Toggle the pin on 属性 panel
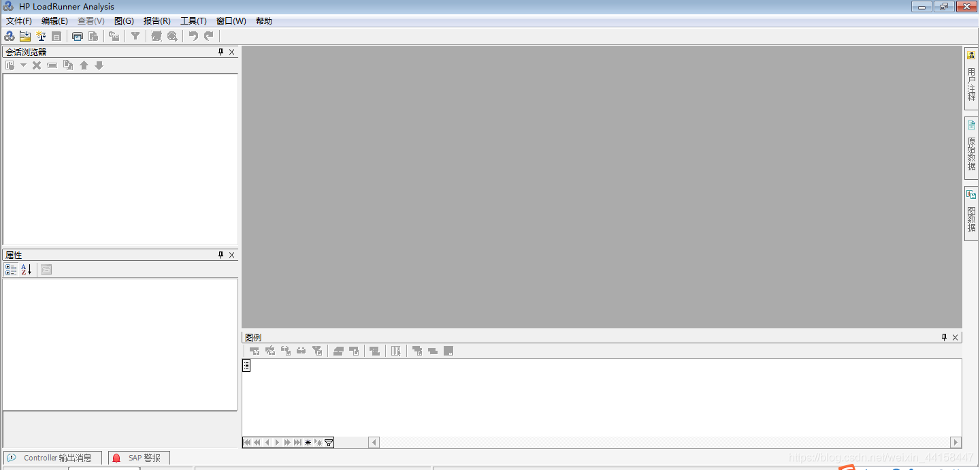Viewport: 980px width, 470px height. pyautogui.click(x=220, y=255)
